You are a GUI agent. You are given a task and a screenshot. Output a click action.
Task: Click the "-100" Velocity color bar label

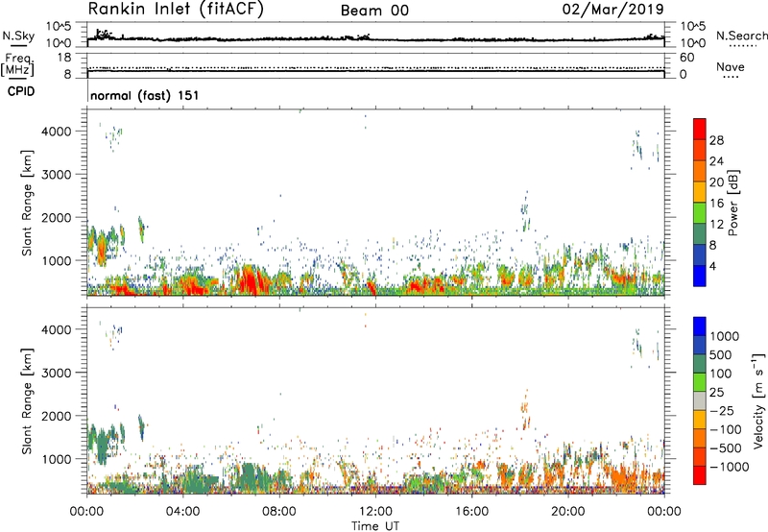coord(727,429)
